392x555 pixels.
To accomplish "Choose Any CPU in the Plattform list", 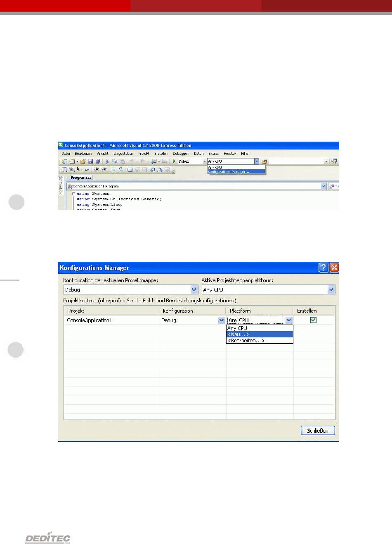I will (x=260, y=328).
